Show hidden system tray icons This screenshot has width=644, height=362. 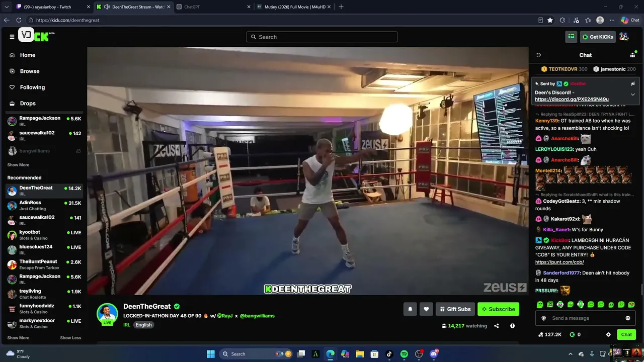coord(571,354)
